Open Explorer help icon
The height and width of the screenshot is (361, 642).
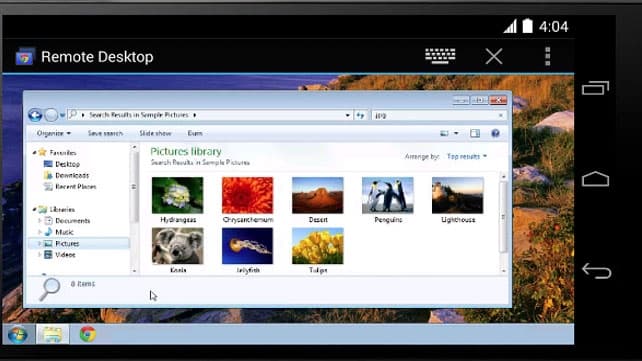495,133
